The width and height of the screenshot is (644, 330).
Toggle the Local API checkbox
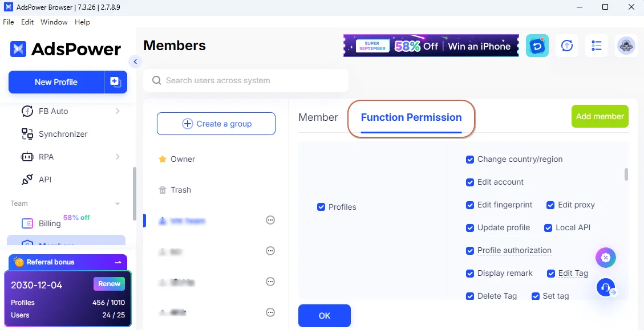click(548, 228)
